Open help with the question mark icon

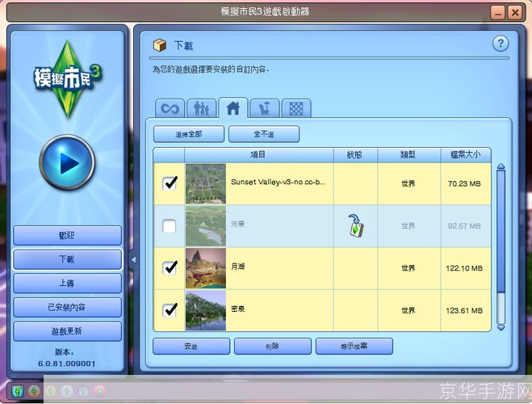click(501, 44)
